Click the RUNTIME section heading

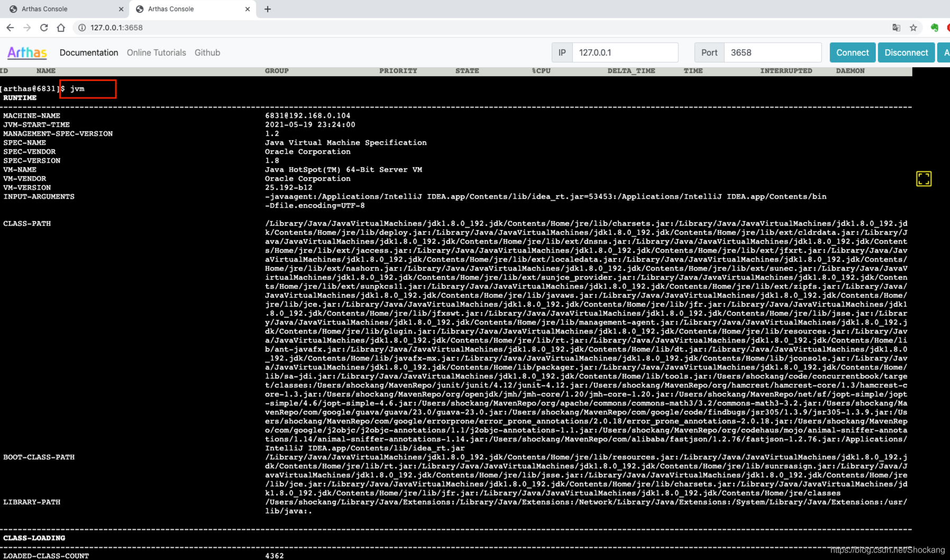click(x=20, y=98)
